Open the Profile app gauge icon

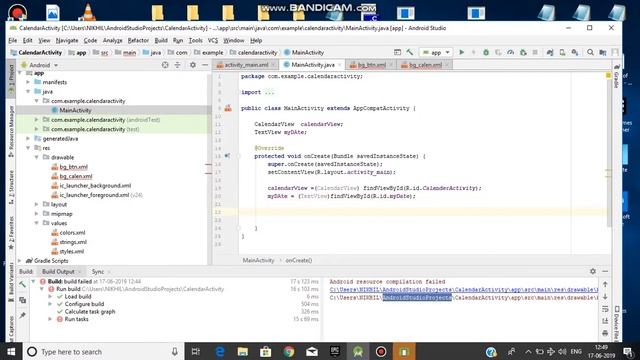pyautogui.click(x=511, y=52)
